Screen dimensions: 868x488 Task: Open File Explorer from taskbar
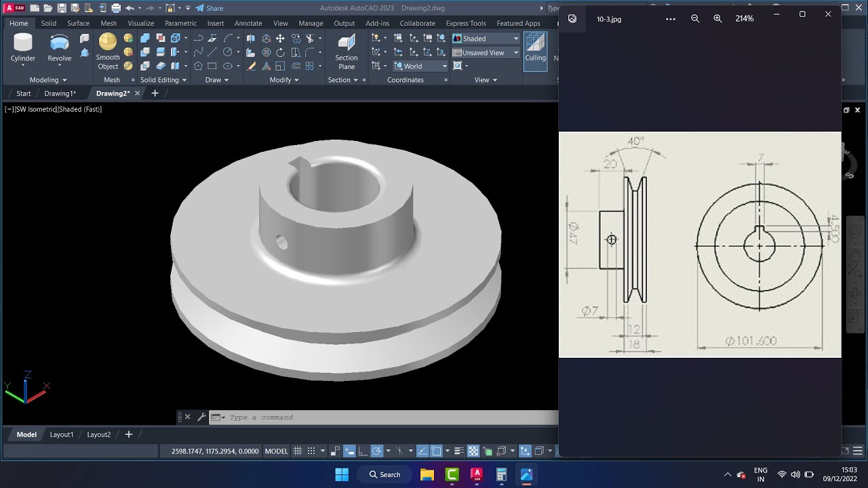pos(427,474)
